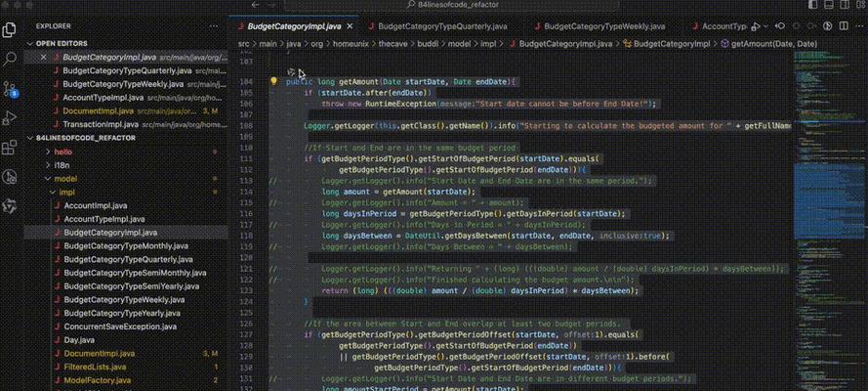Click line number 123 in gutter
This screenshot has width=868, height=391.
point(247,290)
